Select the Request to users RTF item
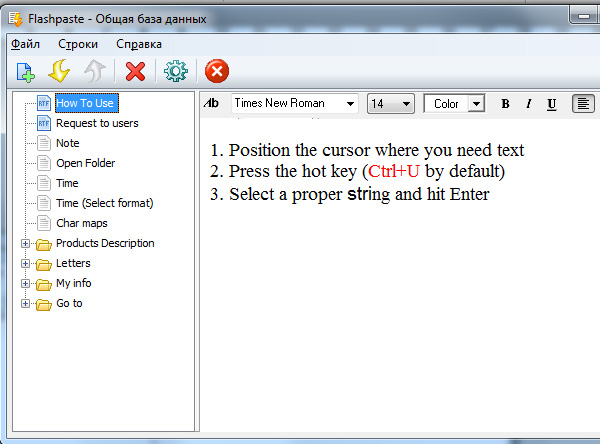Viewport: 600px width, 444px height. click(x=96, y=123)
